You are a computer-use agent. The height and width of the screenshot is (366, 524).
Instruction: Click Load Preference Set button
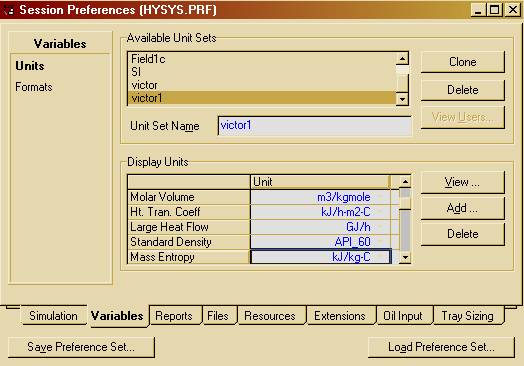point(441,347)
